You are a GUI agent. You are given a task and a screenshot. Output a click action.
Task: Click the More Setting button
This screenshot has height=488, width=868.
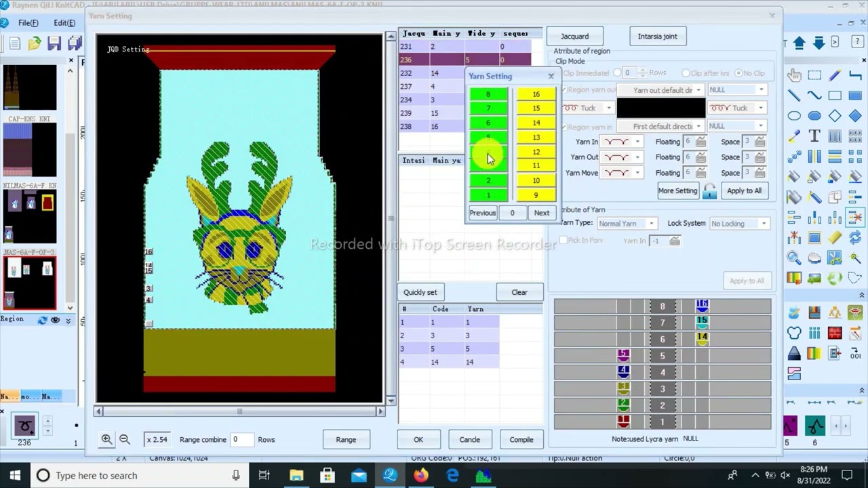coord(677,191)
